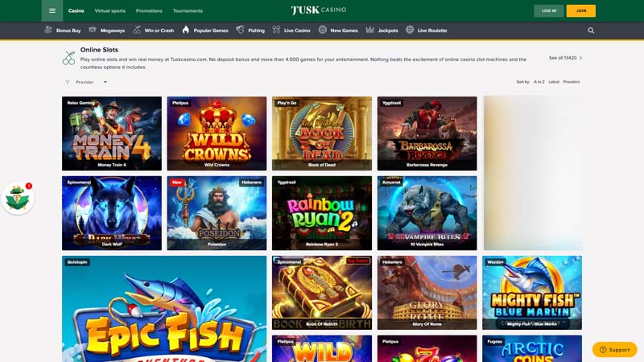Click the Jackpots crown icon
Screen dimensions: 644x362
click(370, 30)
